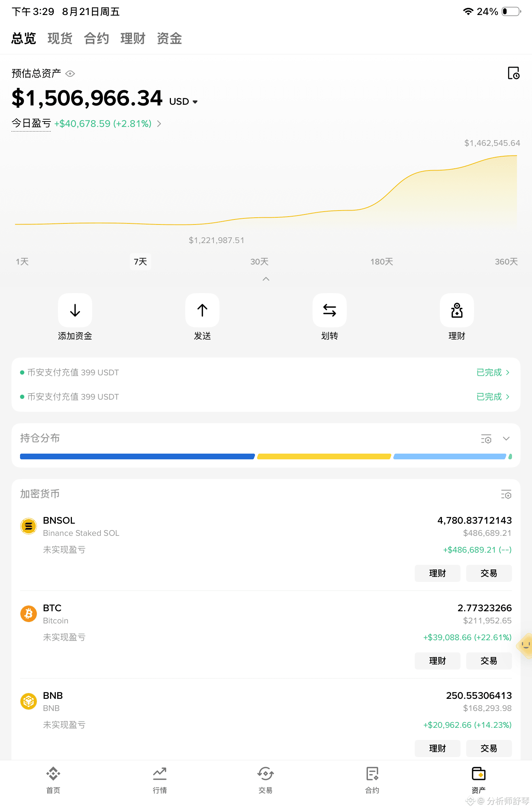Tap the dark blue distribution bar segment
Image resolution: width=532 pixels, height=810 pixels.
coord(137,456)
